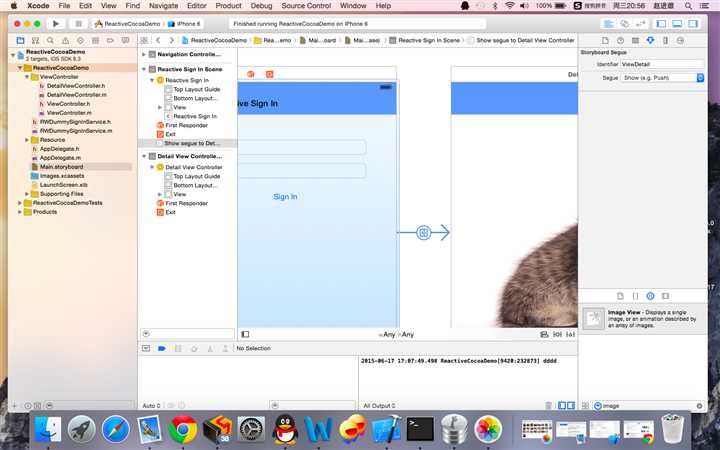Viewport: 720px width, 450px height.
Task: Click the Stop button in the toolbar
Action: [x=79, y=23]
